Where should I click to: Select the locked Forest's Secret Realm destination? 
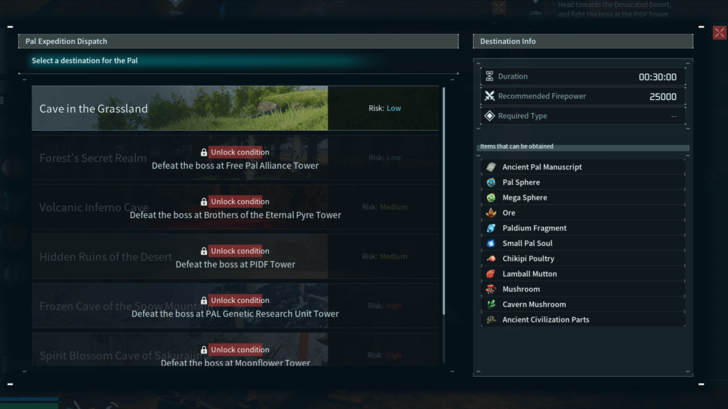(235, 158)
